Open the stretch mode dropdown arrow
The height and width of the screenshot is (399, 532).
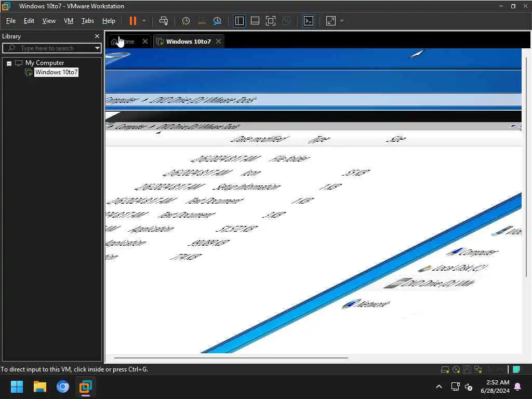click(342, 21)
